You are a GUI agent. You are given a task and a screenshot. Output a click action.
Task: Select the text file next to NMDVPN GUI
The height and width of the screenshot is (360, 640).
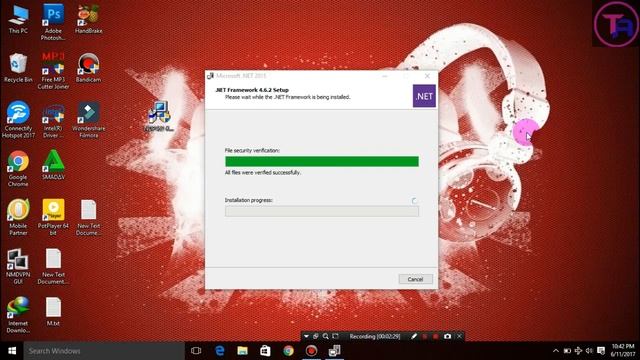[x=53, y=266]
